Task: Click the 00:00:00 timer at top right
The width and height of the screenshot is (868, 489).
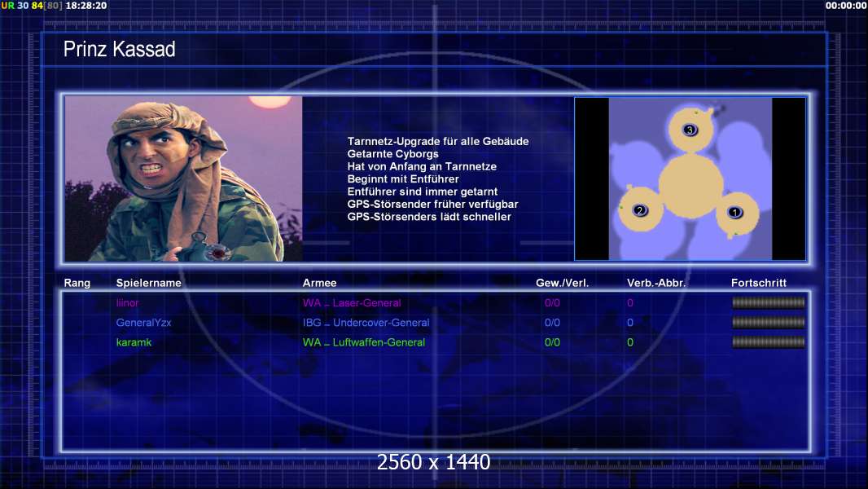Action: pos(846,6)
